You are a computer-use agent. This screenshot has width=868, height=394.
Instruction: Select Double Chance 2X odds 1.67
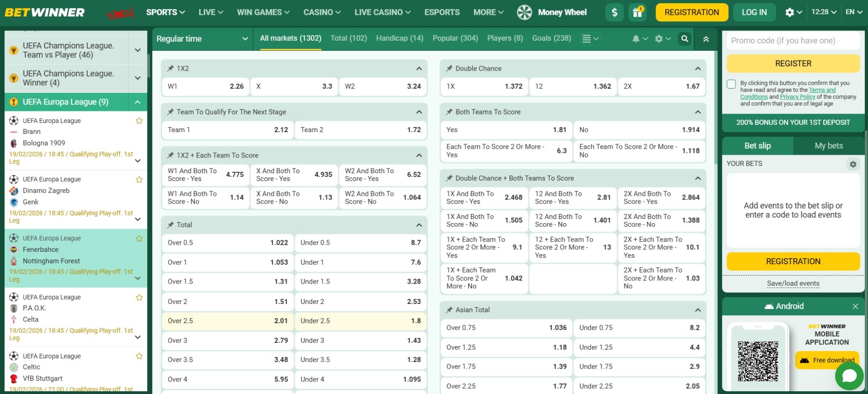coord(661,86)
